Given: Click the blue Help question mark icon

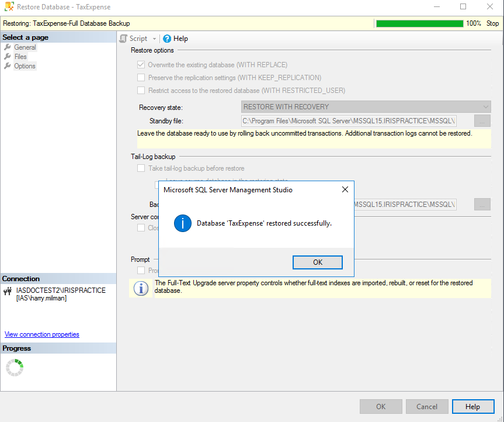Looking at the screenshot, I should click(x=167, y=39).
